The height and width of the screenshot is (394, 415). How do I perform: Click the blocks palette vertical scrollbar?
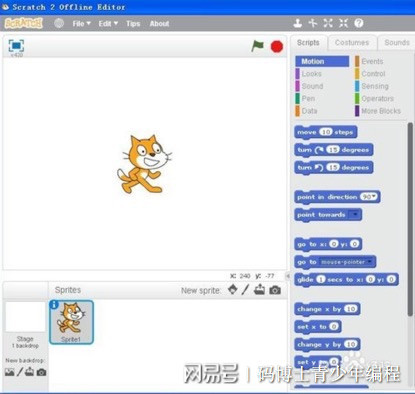(410, 218)
